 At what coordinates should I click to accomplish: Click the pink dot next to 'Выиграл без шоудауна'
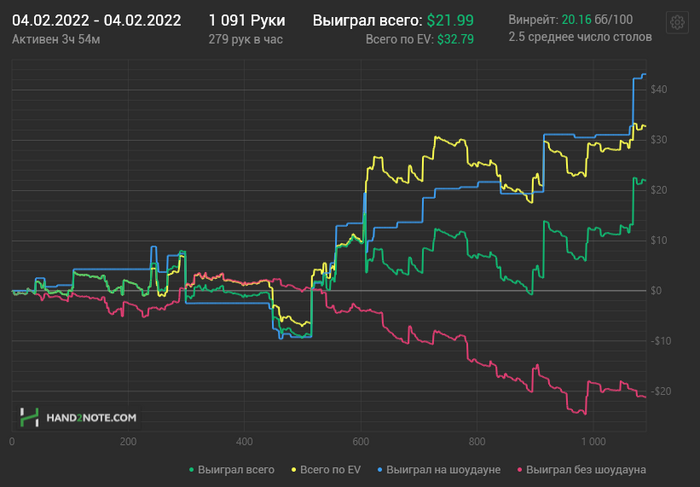point(519,470)
